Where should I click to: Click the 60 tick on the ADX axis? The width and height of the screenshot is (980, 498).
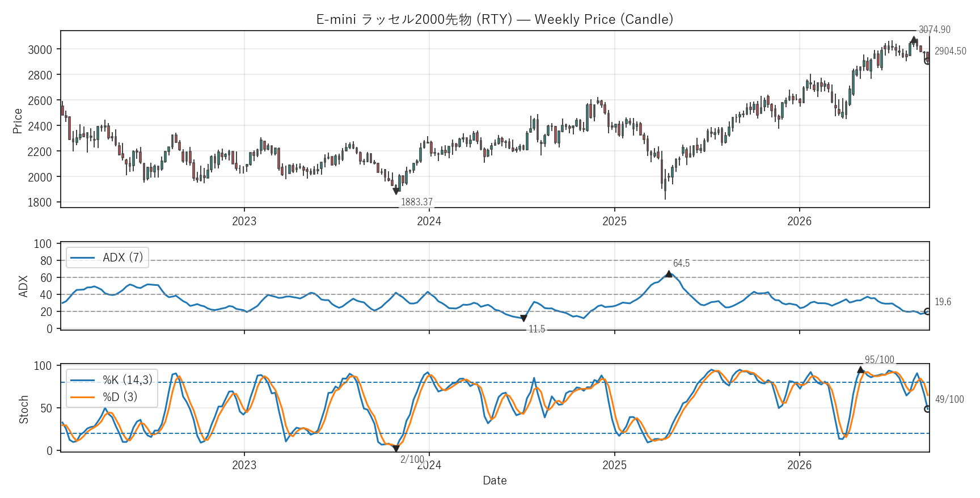tap(46, 278)
